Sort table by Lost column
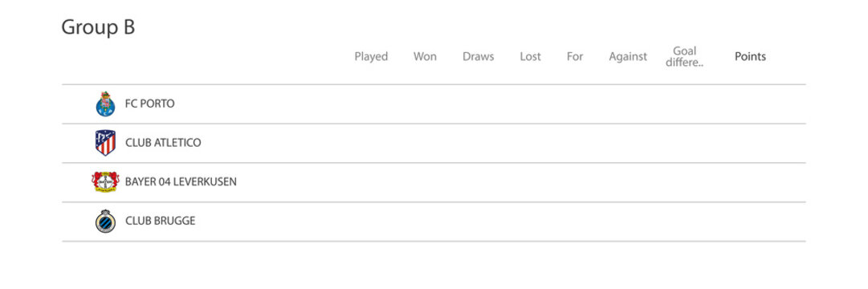 point(530,56)
